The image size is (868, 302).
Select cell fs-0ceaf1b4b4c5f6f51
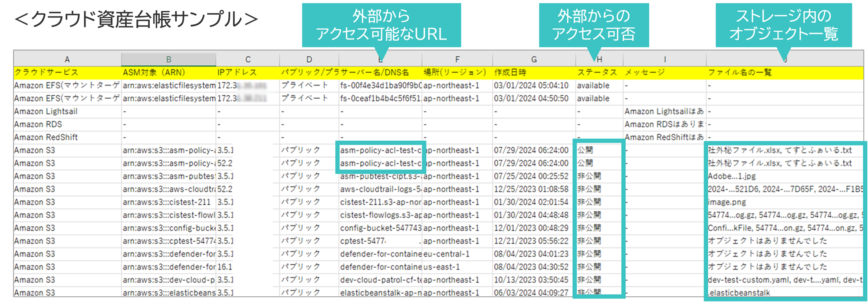[380, 99]
